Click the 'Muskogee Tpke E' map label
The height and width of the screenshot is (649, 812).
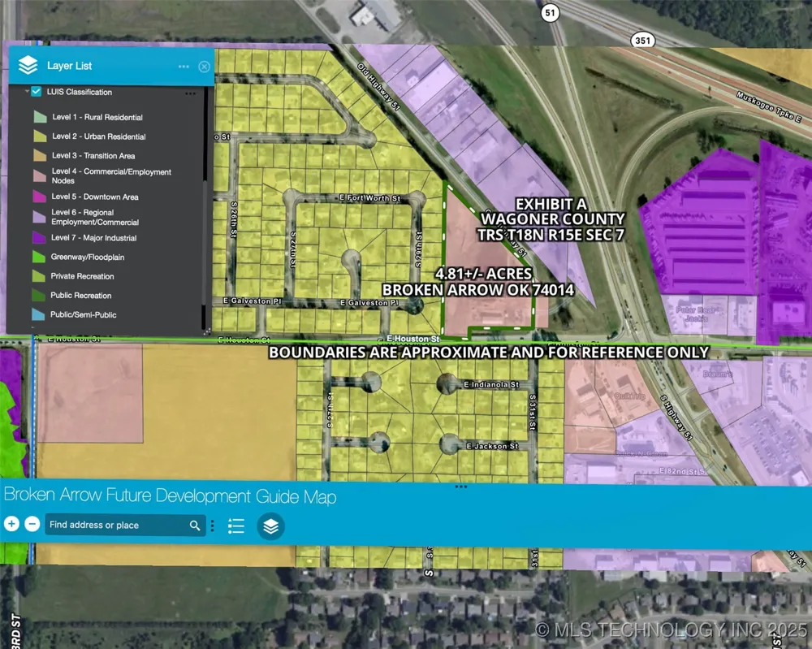coord(769,107)
